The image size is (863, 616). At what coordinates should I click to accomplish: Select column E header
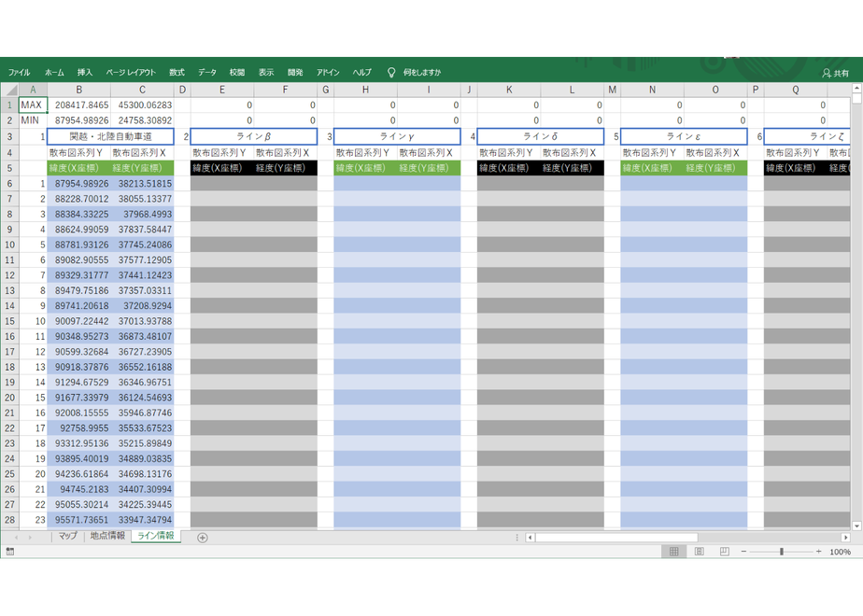pos(221,90)
